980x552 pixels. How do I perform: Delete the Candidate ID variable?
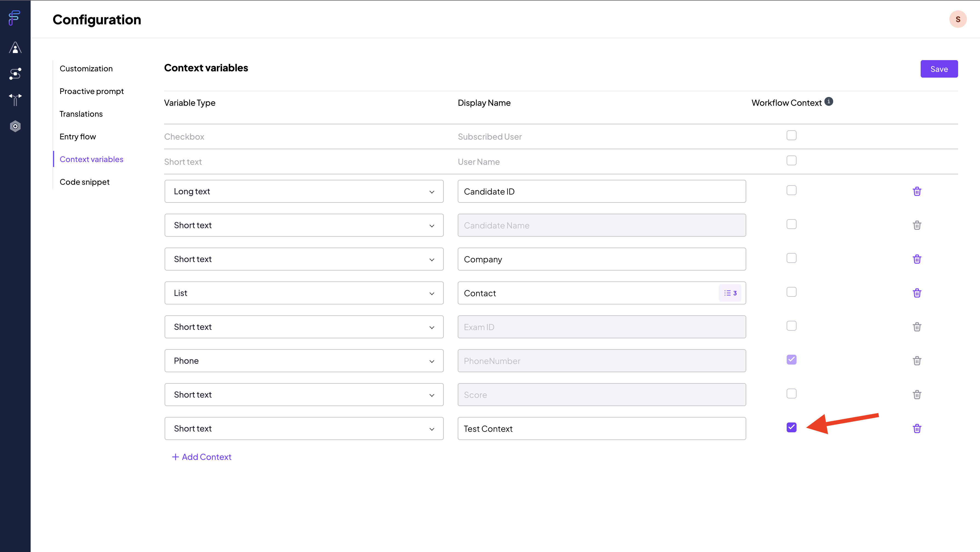(x=917, y=191)
